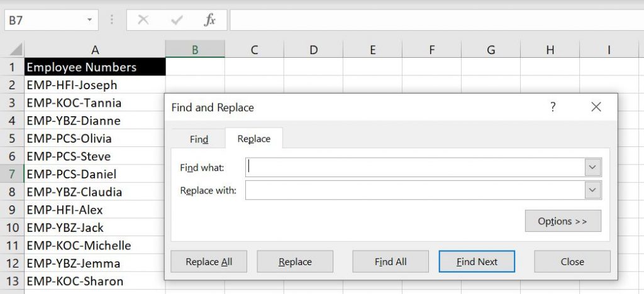Image resolution: width=644 pixels, height=294 pixels.
Task: Click cell EMP-HFI-Joseph
Action: pyautogui.click(x=95, y=85)
